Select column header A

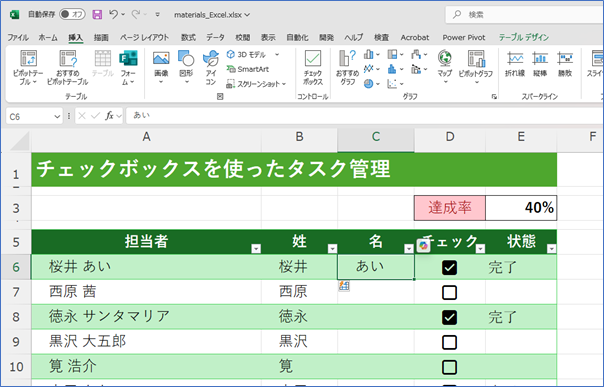[x=146, y=137]
